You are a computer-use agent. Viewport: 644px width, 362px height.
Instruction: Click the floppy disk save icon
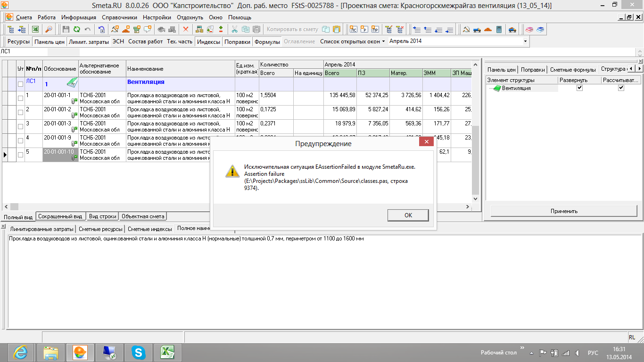tap(66, 29)
